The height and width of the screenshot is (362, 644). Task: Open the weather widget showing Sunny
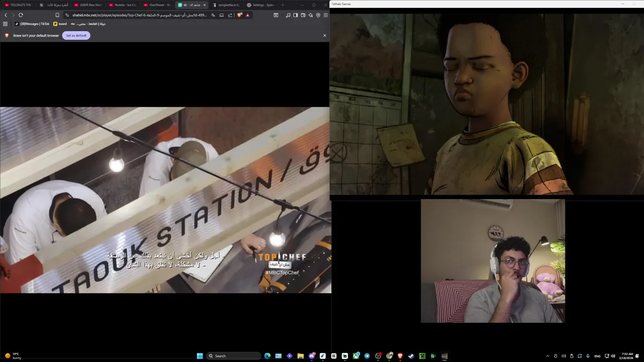pos(13,356)
